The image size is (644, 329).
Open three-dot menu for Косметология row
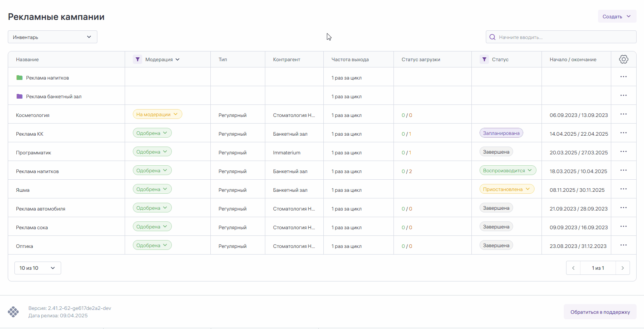(x=623, y=114)
